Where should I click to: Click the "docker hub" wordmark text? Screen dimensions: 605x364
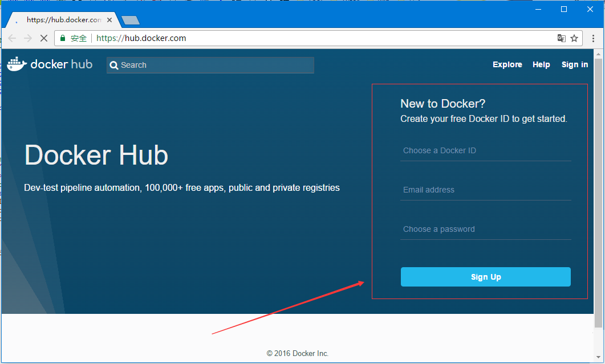[x=62, y=64]
